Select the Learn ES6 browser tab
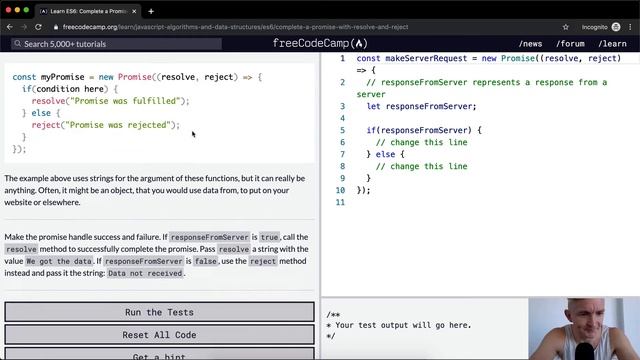Viewport: 640px width, 360px height. point(88,11)
